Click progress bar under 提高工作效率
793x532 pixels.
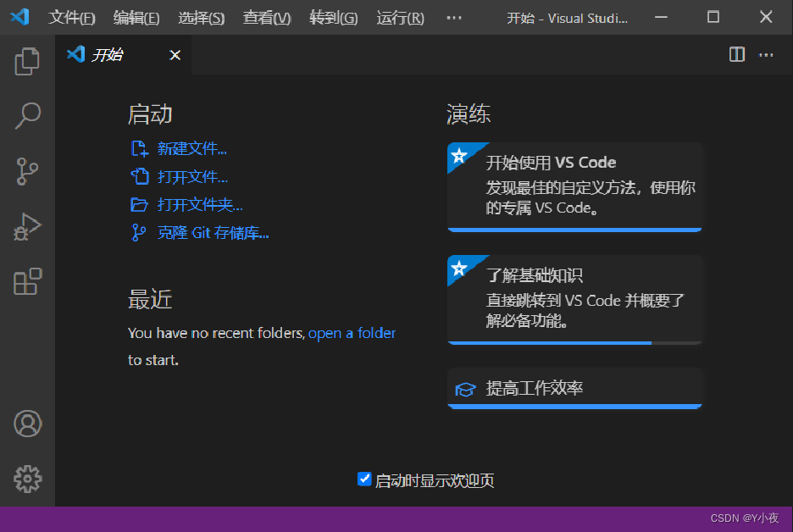click(574, 406)
